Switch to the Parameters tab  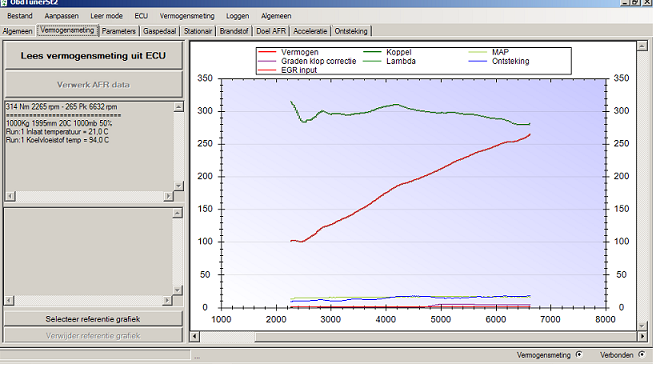pos(119,31)
